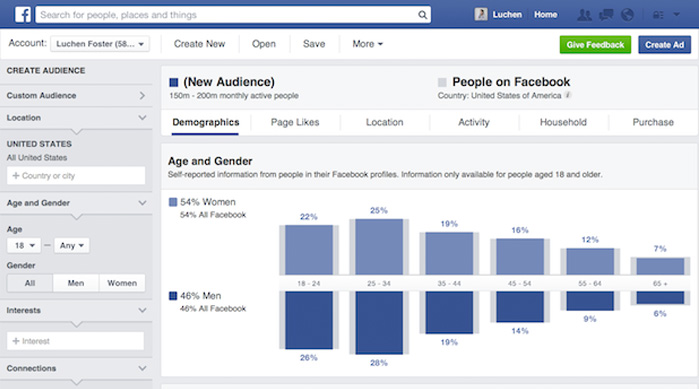The height and width of the screenshot is (389, 699).
Task: Open the friend requests icon
Action: (x=584, y=15)
